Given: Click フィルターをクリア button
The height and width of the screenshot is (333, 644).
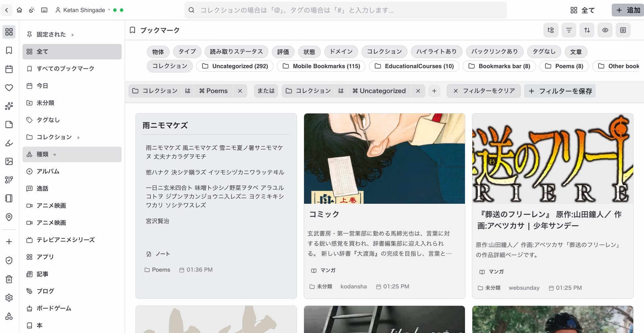Looking at the screenshot, I should point(484,91).
